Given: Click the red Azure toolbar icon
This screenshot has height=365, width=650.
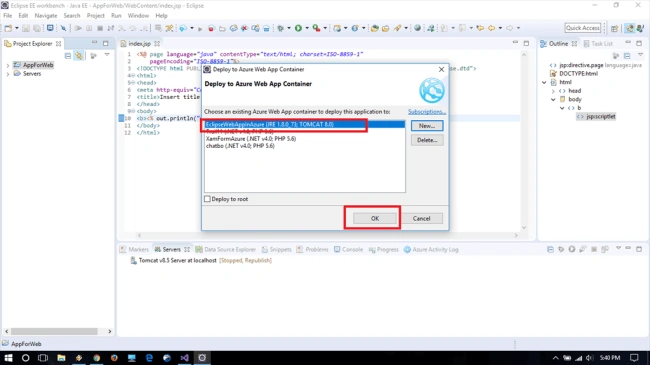Looking at the screenshot, I should [211, 28].
